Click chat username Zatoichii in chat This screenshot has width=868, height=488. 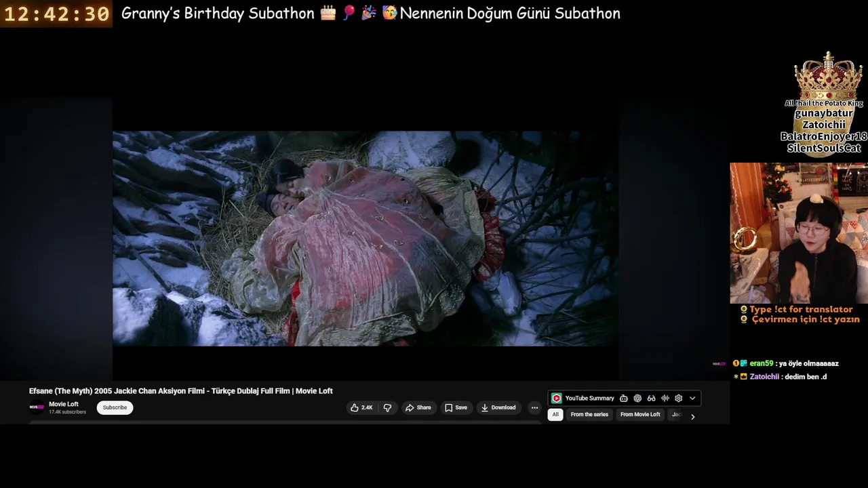coord(764,377)
